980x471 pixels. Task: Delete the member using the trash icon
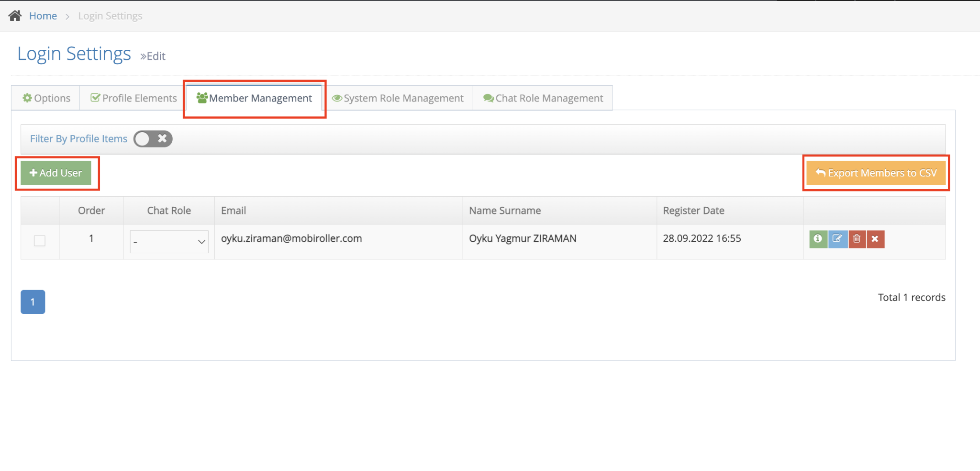(x=857, y=239)
